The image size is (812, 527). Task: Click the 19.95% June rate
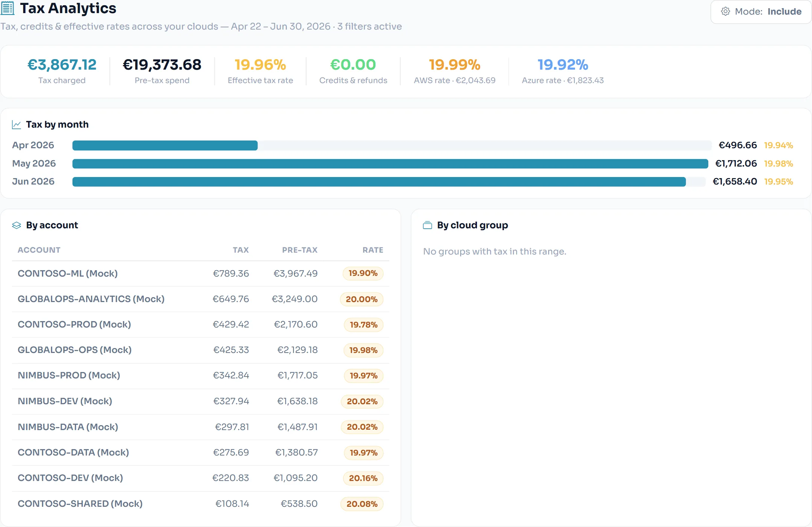pos(778,182)
